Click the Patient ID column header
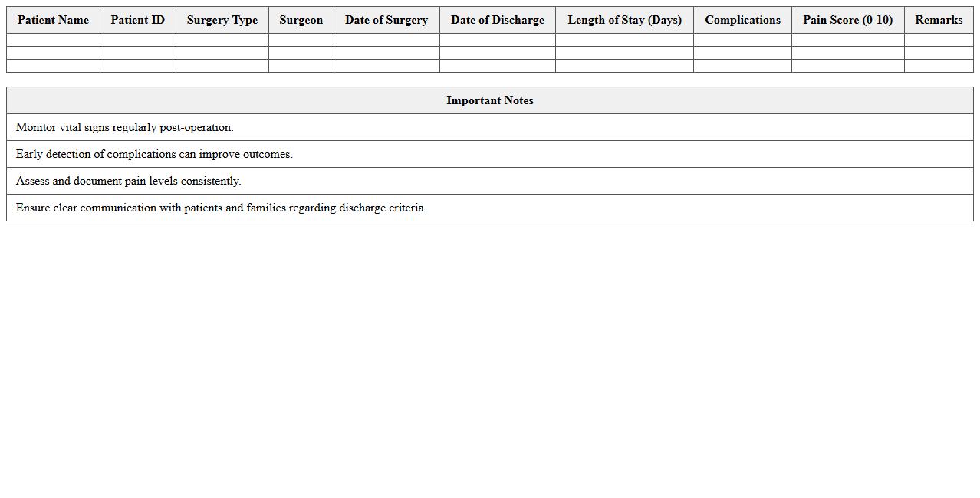980x498 pixels. (x=137, y=20)
